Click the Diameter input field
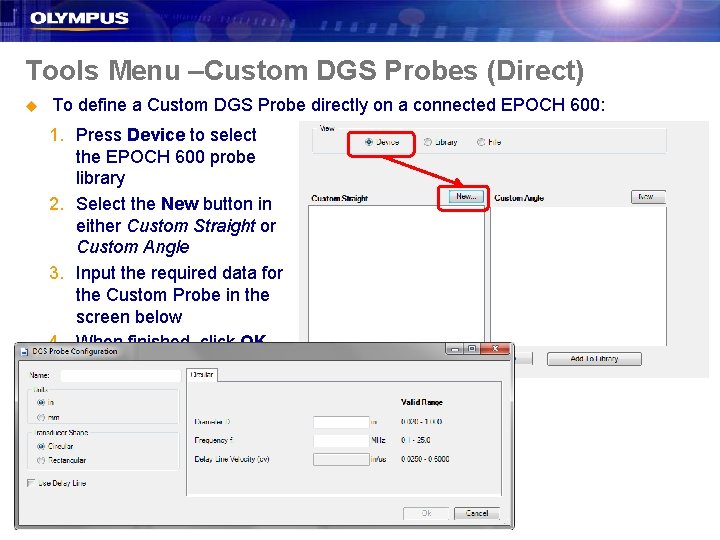 pyautogui.click(x=341, y=422)
